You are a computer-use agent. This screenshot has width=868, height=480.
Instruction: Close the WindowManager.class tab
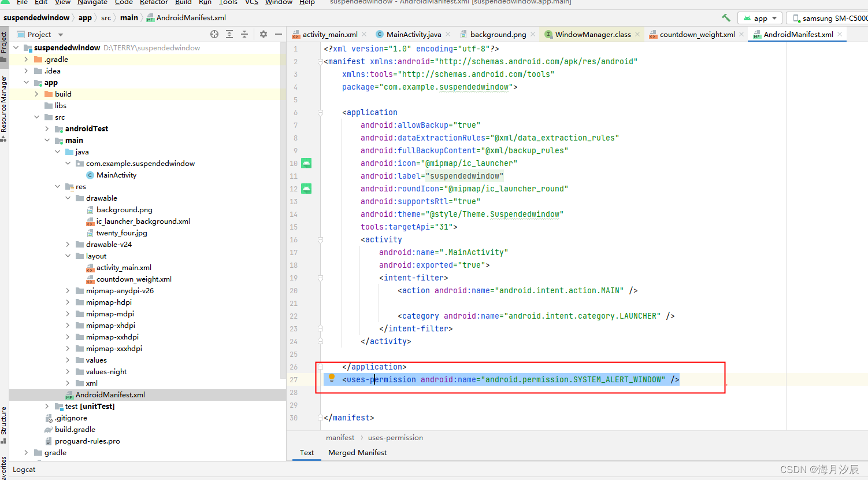click(x=637, y=34)
